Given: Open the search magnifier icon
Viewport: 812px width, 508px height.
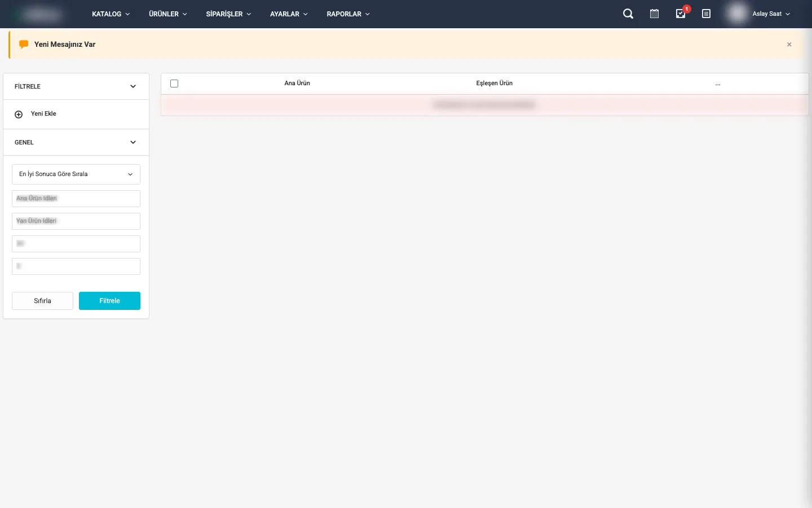Looking at the screenshot, I should [628, 14].
